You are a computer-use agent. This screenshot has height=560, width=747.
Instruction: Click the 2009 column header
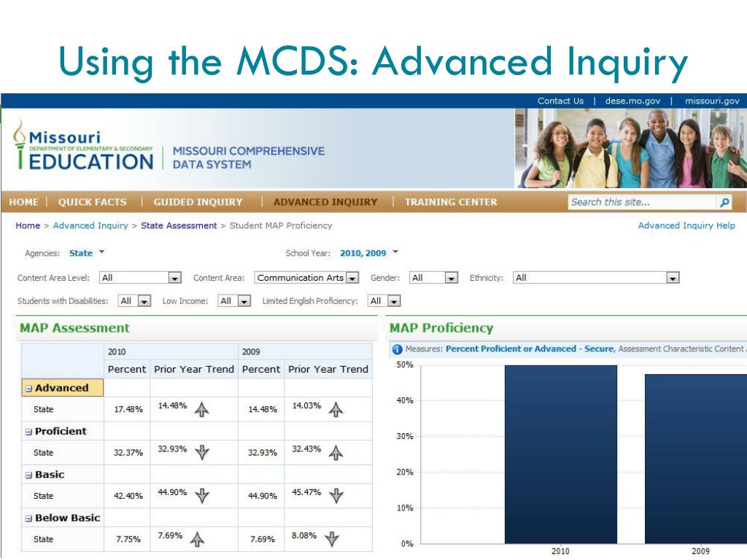(x=306, y=352)
